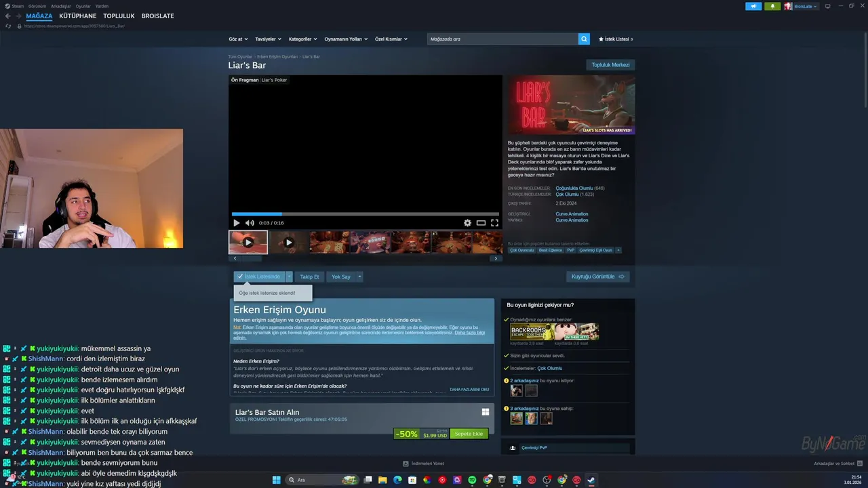
Task: Expand Tavsiyeler store menu
Action: click(268, 39)
